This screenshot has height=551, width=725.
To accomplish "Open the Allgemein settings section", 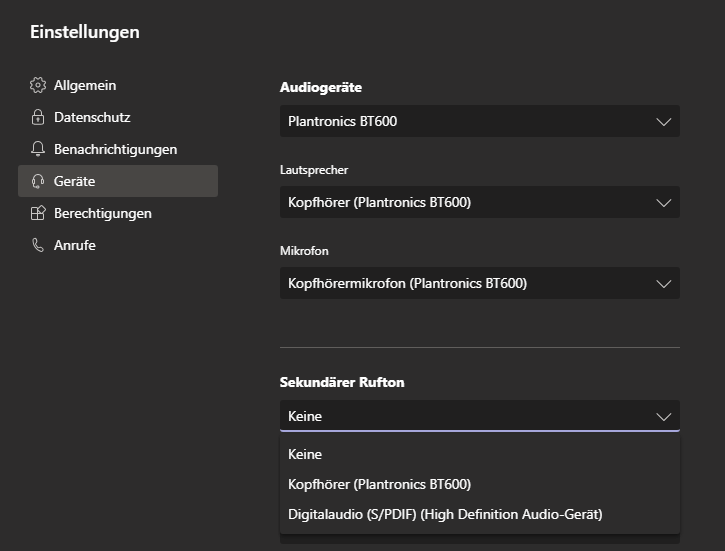I will click(x=85, y=85).
